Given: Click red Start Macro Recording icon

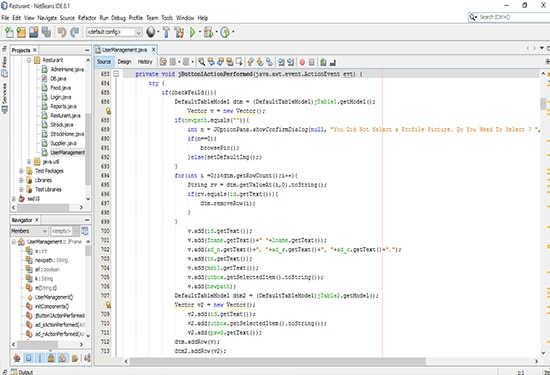Looking at the screenshot, I should [x=302, y=62].
